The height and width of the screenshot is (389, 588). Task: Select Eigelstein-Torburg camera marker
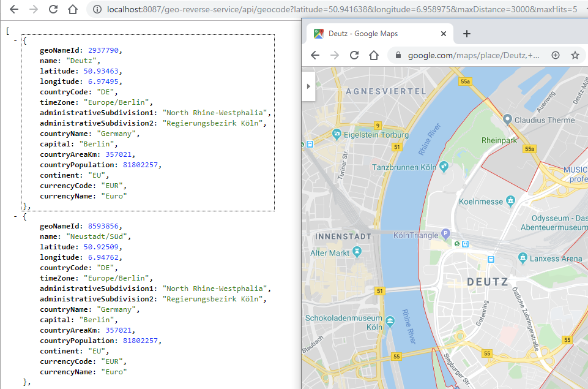pyautogui.click(x=337, y=134)
